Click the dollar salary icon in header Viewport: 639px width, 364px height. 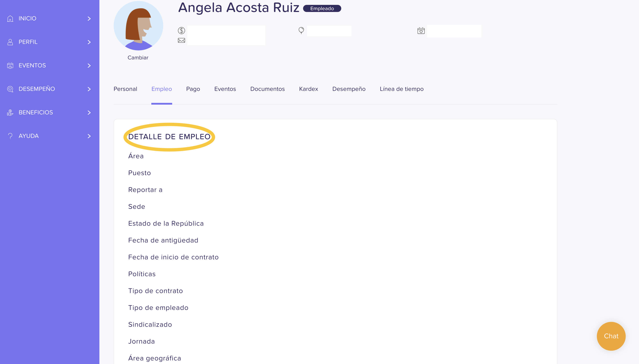tap(181, 31)
